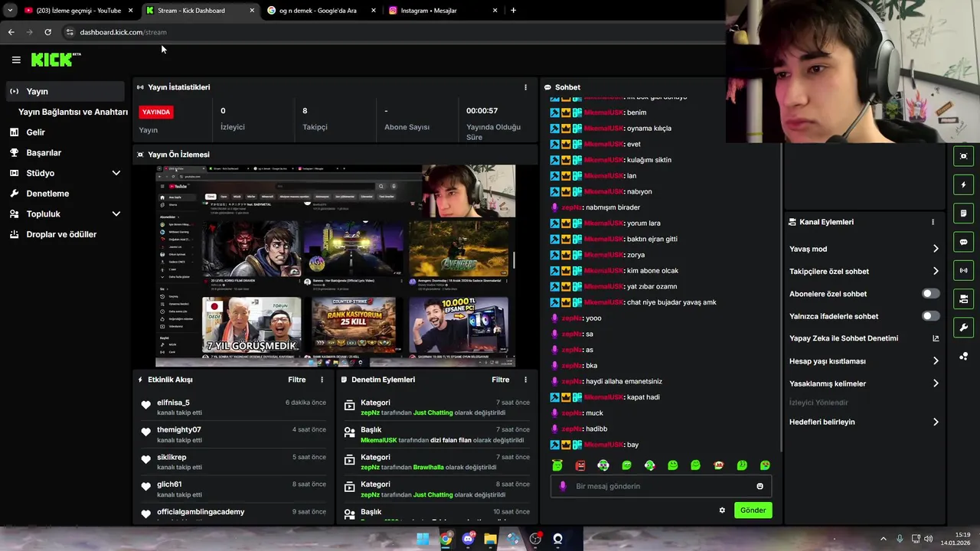Toggle Abonelere özel sohbet switch
The width and height of the screenshot is (980, 551).
pyautogui.click(x=930, y=294)
